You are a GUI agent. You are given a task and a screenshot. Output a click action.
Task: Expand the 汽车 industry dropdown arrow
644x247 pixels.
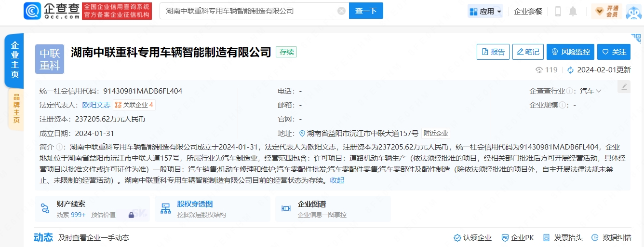[599, 91]
